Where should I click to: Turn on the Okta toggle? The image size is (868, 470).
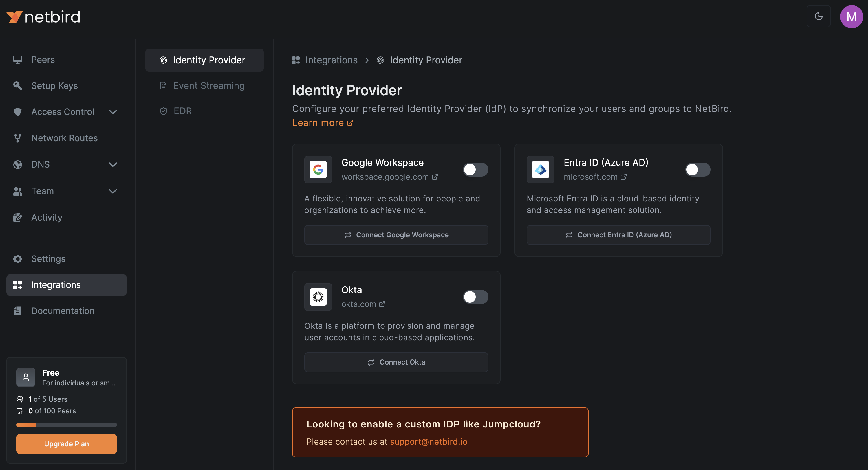tap(475, 297)
